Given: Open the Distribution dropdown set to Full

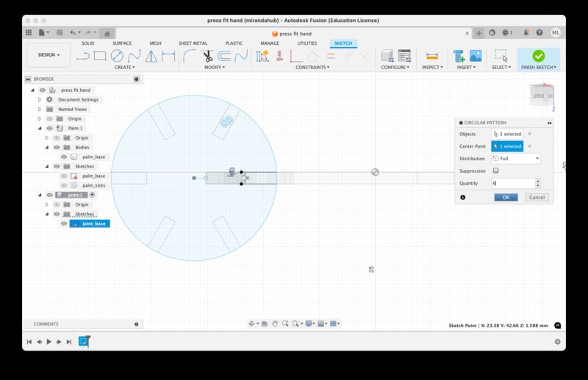Looking at the screenshot, I should click(x=516, y=158).
